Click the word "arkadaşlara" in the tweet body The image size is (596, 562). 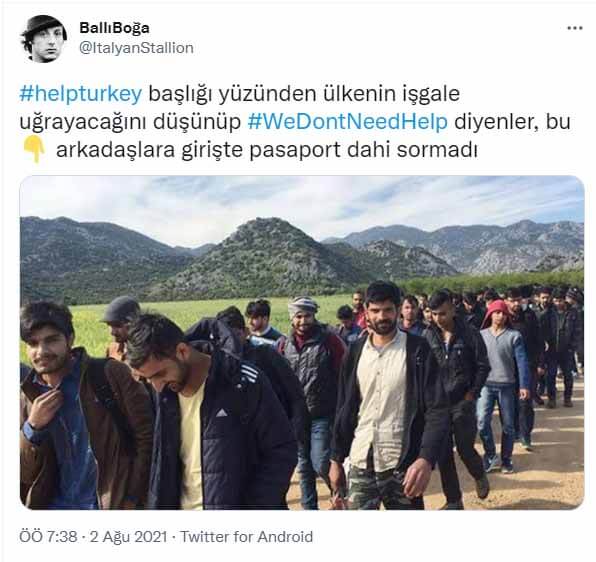point(116,150)
